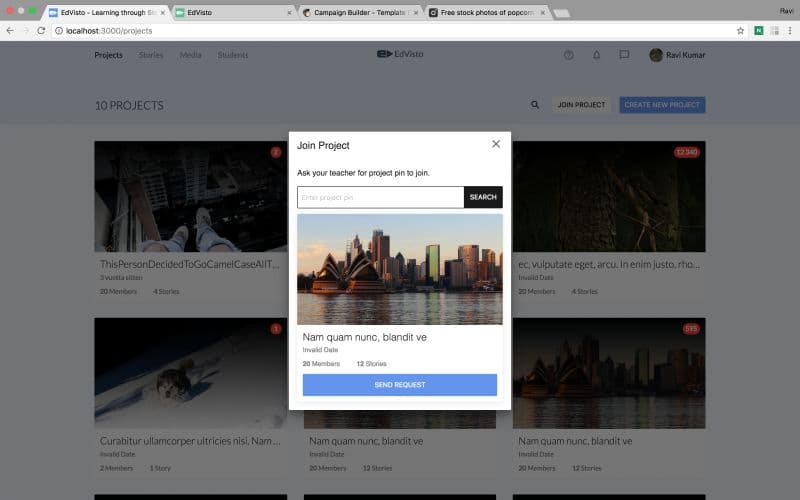Click the localhost address bar
The image size is (800, 500).
400,31
